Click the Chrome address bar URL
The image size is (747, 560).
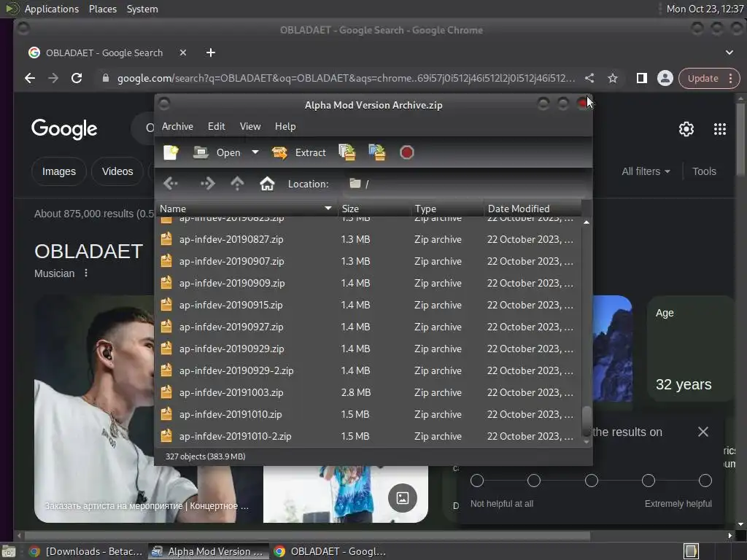pos(346,78)
